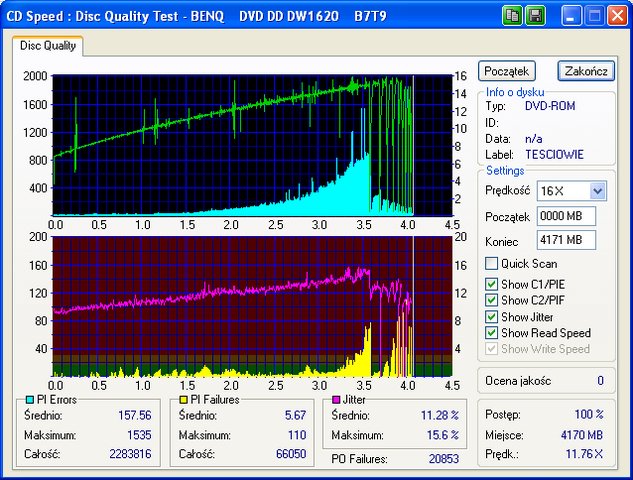633x480 pixels.
Task: Click the PI Failures Maksimum value 110
Action: coord(297,435)
